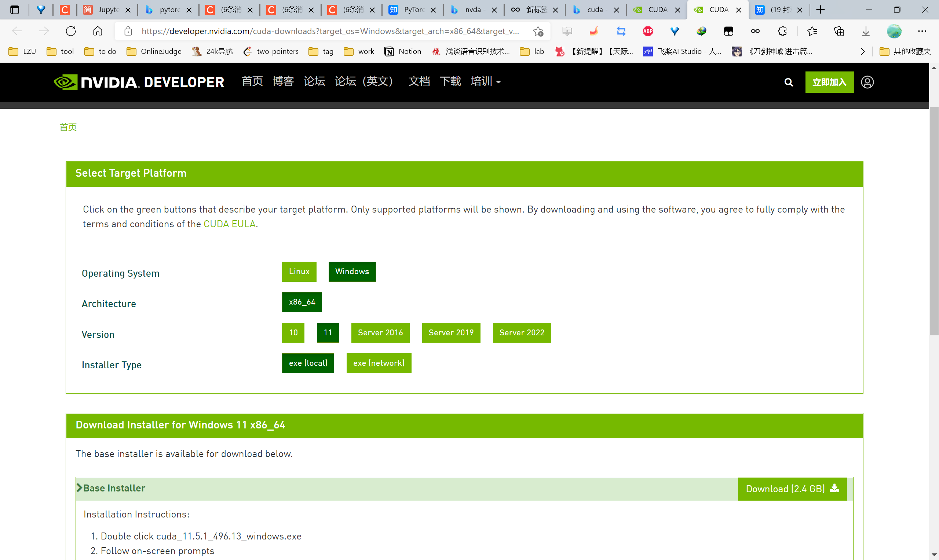Screen dimensions: 939x560
Task: Choose the exe (network) installer type
Action: pos(379,363)
